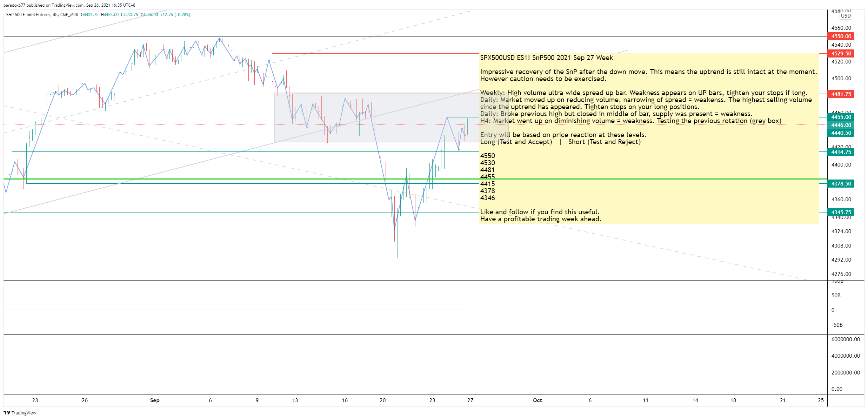This screenshot has height=419, width=868.
Task: Click the 50B tick on the indicator scale
Action: tap(836, 296)
